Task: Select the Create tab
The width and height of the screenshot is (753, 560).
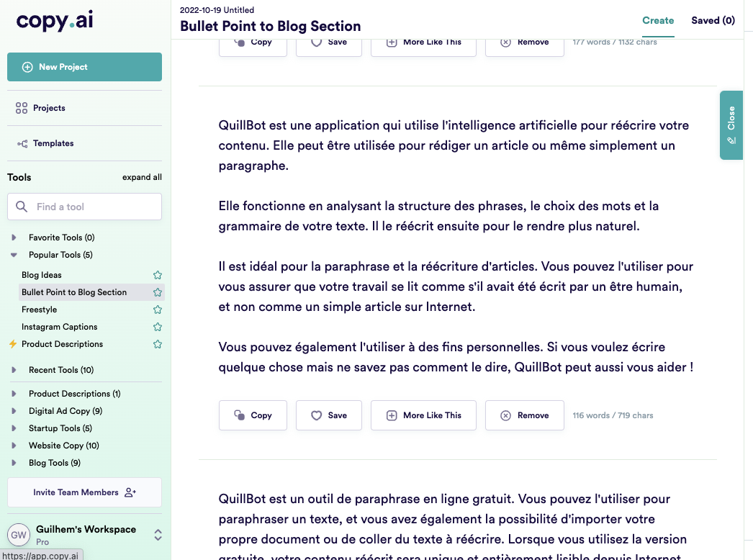Action: click(658, 20)
